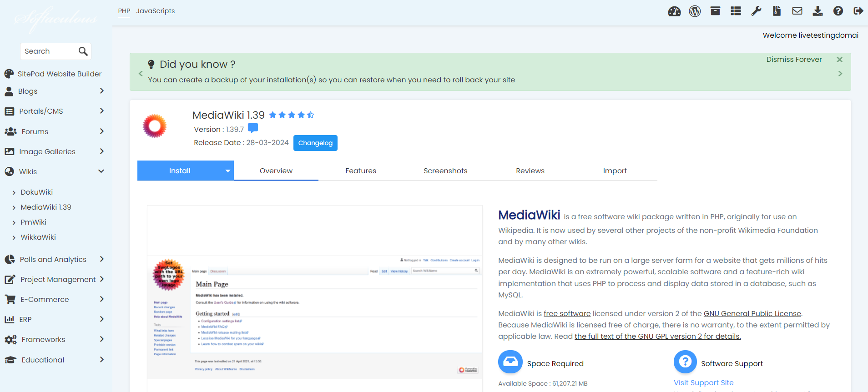
Task: Open the help question-mark icon
Action: click(838, 11)
